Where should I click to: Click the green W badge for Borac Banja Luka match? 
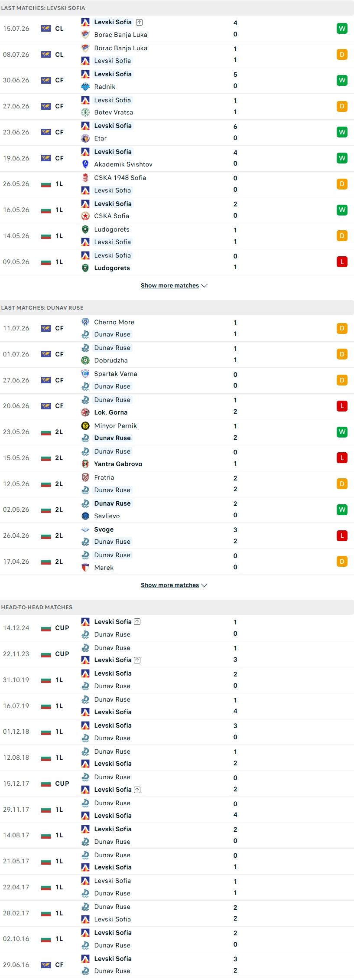point(342,29)
